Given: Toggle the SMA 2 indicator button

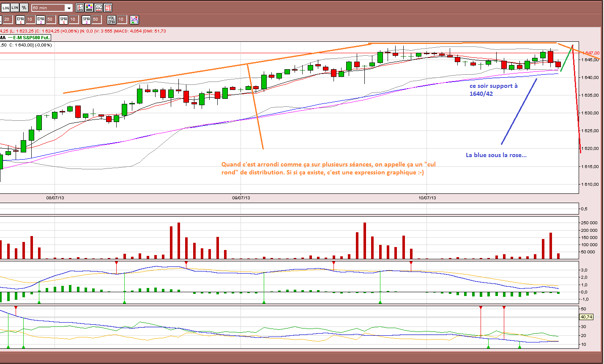Looking at the screenshot, I should pos(86,19).
